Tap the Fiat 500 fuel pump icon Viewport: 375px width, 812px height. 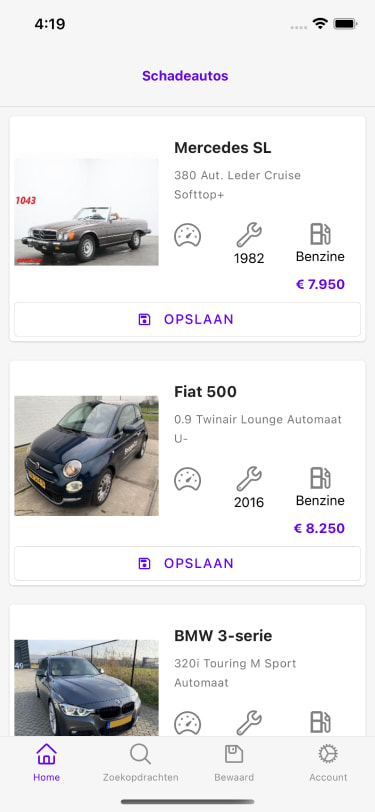click(x=320, y=478)
